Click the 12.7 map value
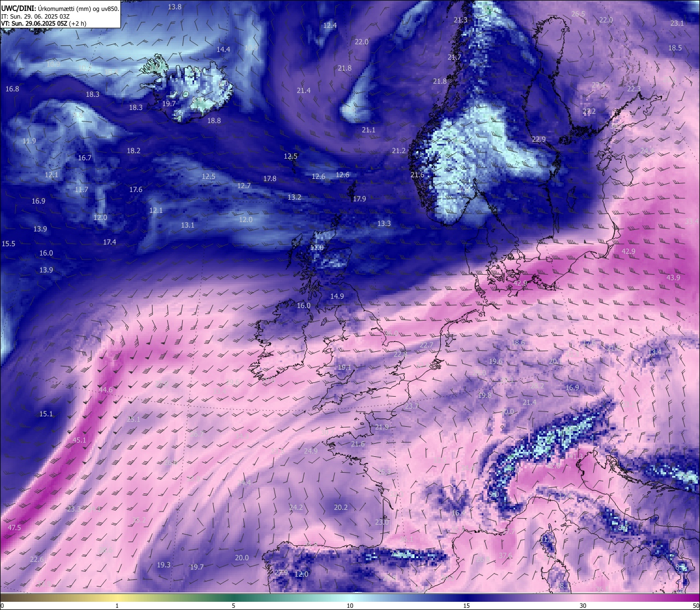 [x=244, y=186]
